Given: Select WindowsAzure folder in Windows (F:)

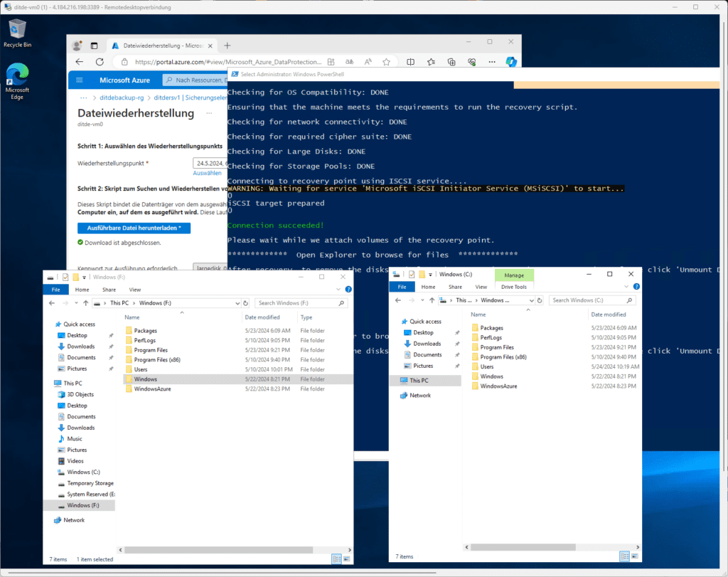Looking at the screenshot, I should pyautogui.click(x=152, y=389).
